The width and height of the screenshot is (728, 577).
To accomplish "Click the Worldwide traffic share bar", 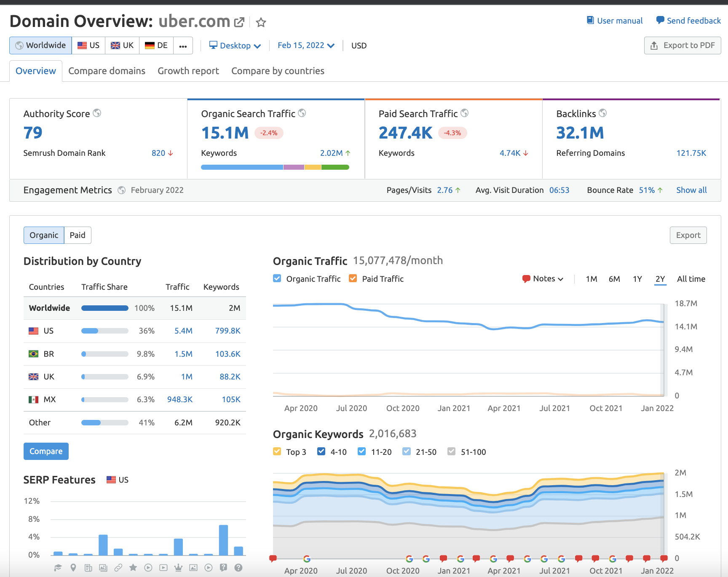I will pyautogui.click(x=105, y=308).
